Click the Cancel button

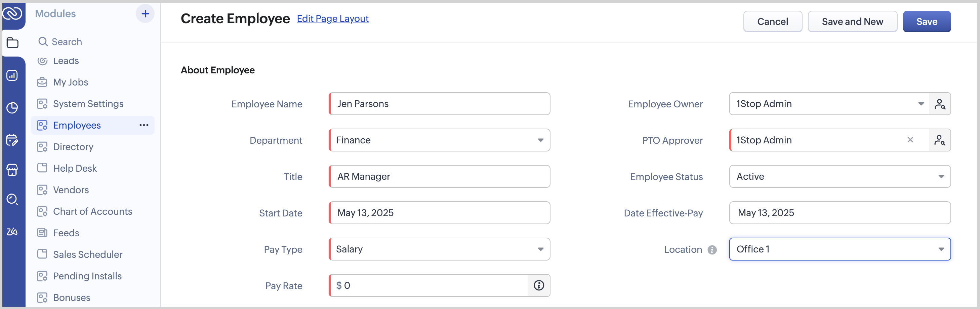coord(772,22)
